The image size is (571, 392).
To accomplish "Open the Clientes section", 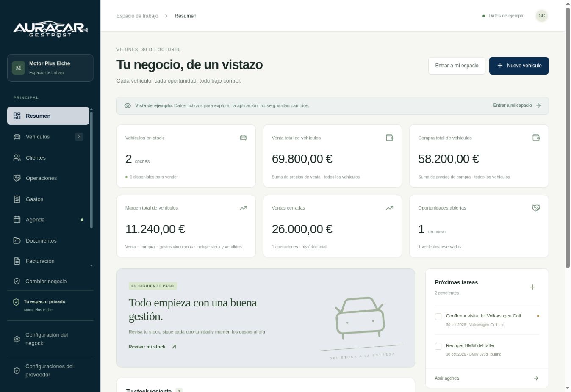I will [x=48, y=157].
